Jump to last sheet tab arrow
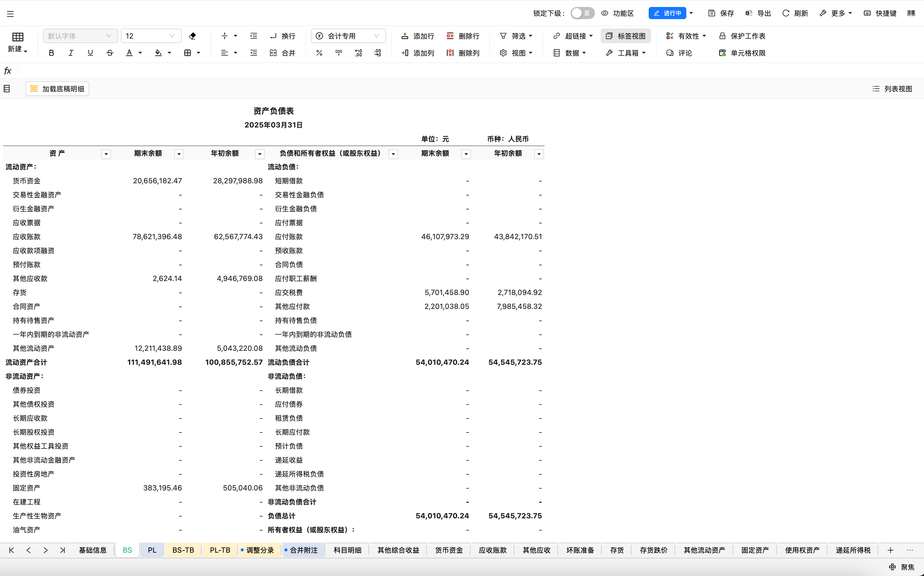Image resolution: width=924 pixels, height=576 pixels. [63, 550]
